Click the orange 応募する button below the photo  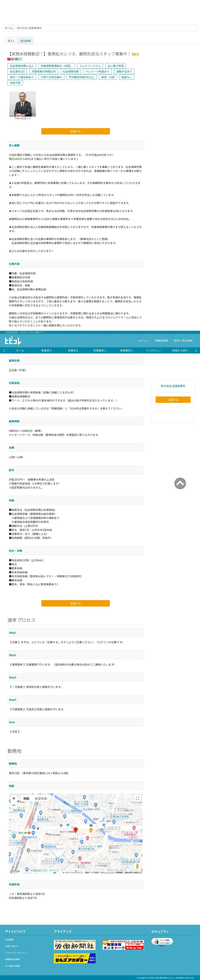76,131
